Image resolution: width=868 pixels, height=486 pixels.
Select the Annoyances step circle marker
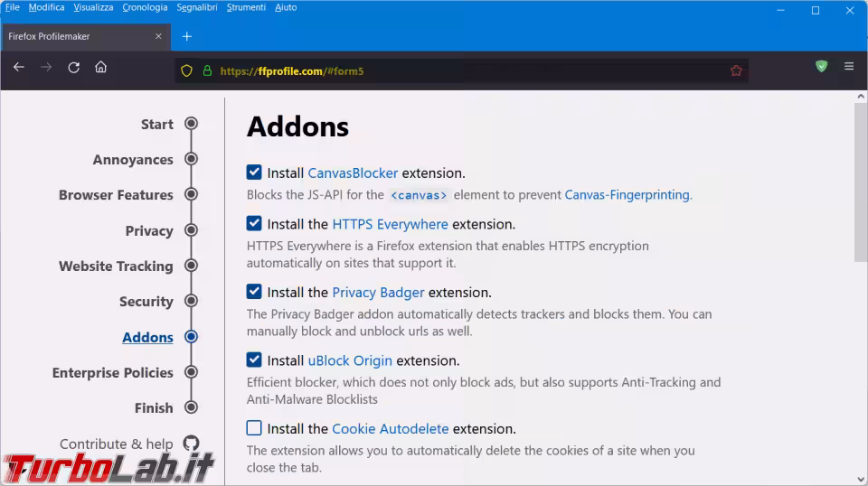[191, 159]
